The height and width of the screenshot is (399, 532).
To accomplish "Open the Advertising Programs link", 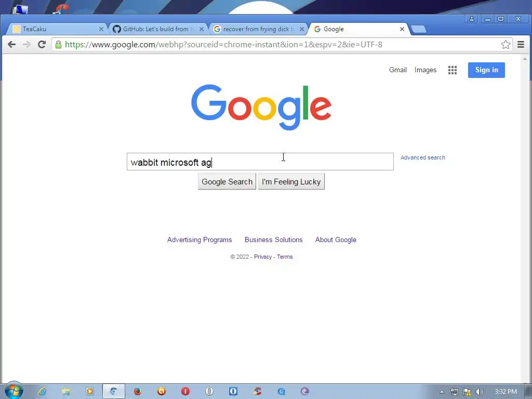I will pos(199,240).
